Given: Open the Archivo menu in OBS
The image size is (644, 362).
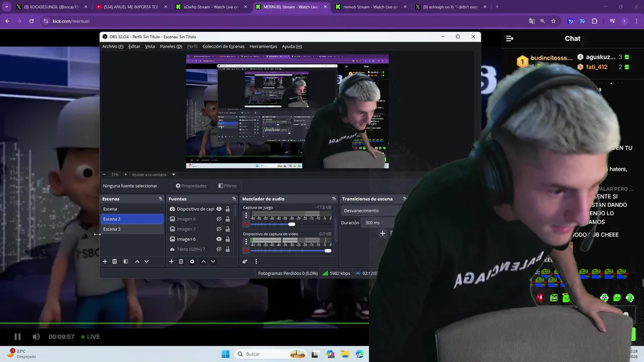Looking at the screenshot, I should coord(113,46).
